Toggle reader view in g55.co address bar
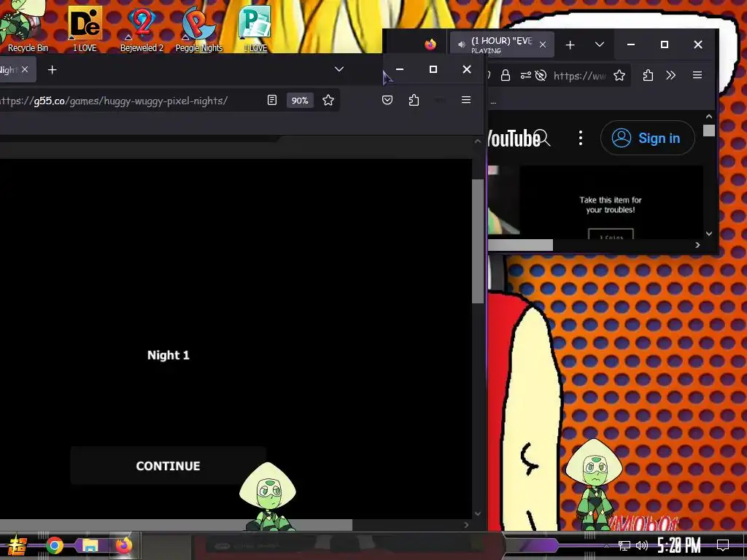747x560 pixels. [272, 100]
